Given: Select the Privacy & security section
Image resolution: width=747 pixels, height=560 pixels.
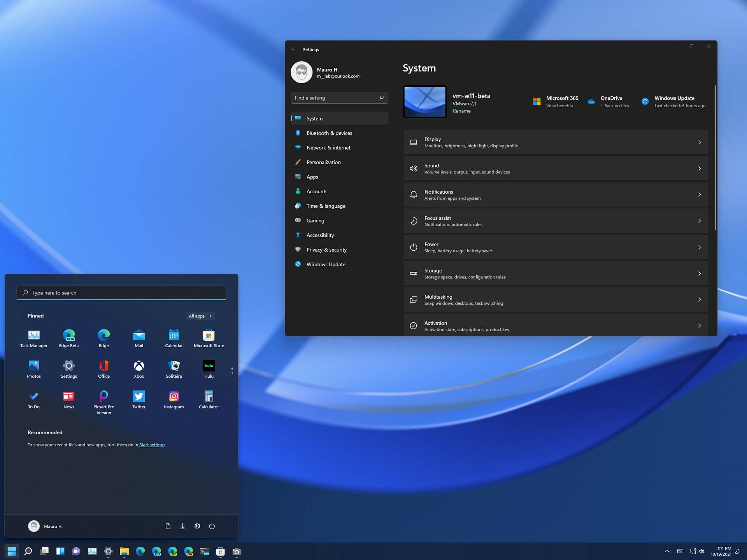Looking at the screenshot, I should [326, 250].
